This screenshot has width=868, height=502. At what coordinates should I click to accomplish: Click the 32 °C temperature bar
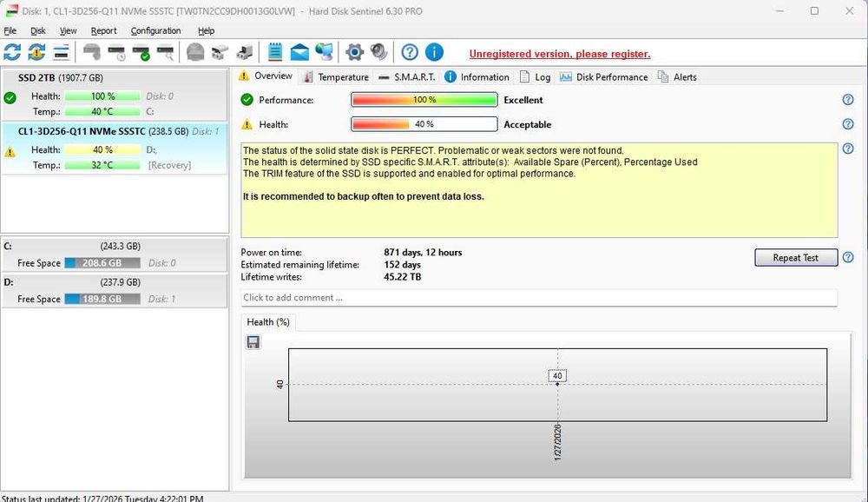[102, 166]
